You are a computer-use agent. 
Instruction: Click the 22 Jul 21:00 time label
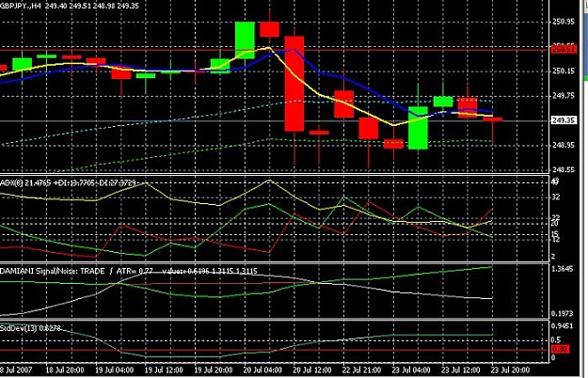coord(361,370)
